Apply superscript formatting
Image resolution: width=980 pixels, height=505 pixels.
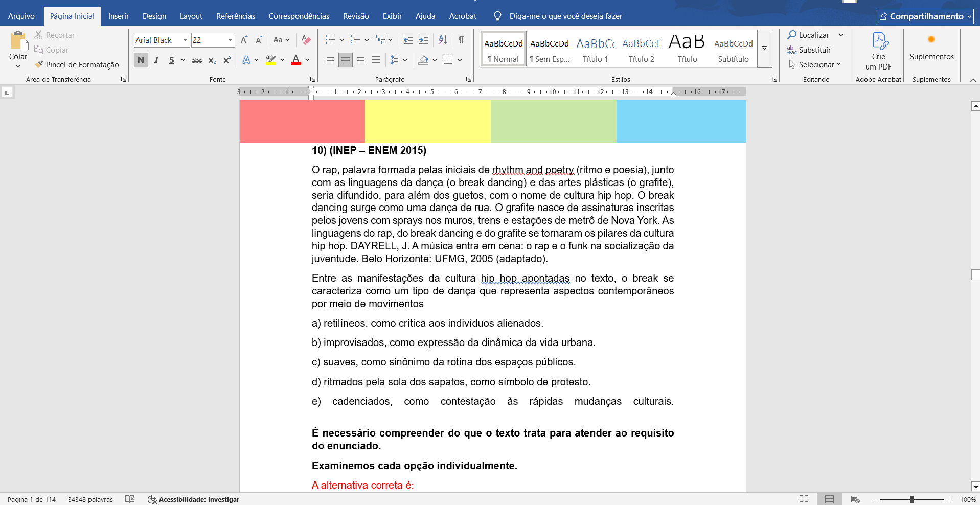coord(227,60)
